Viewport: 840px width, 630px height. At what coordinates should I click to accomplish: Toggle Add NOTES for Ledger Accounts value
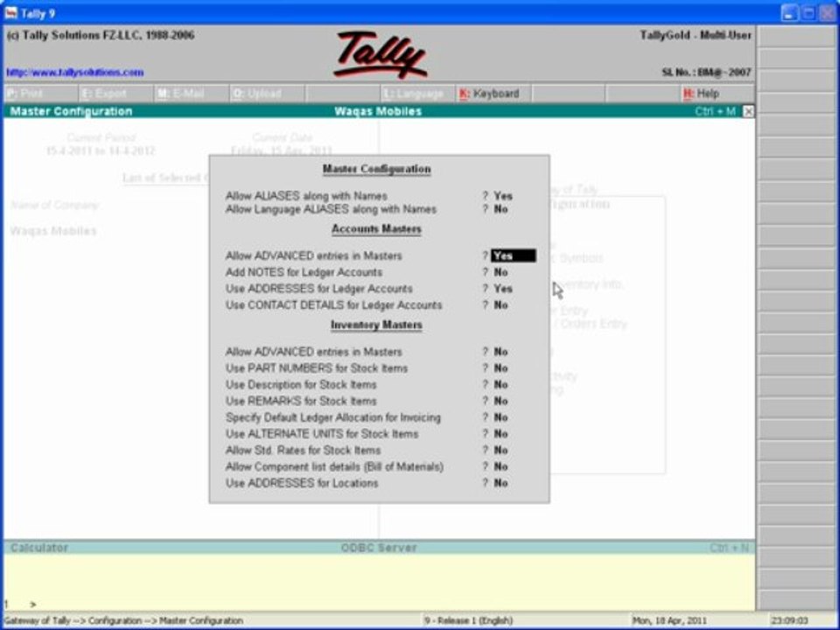click(x=500, y=272)
